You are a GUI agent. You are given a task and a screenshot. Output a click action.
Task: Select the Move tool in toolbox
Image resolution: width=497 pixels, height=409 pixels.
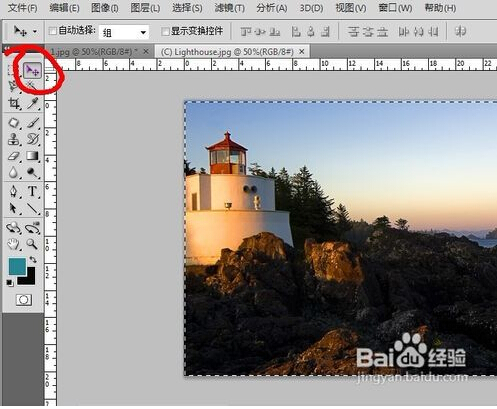[32, 70]
